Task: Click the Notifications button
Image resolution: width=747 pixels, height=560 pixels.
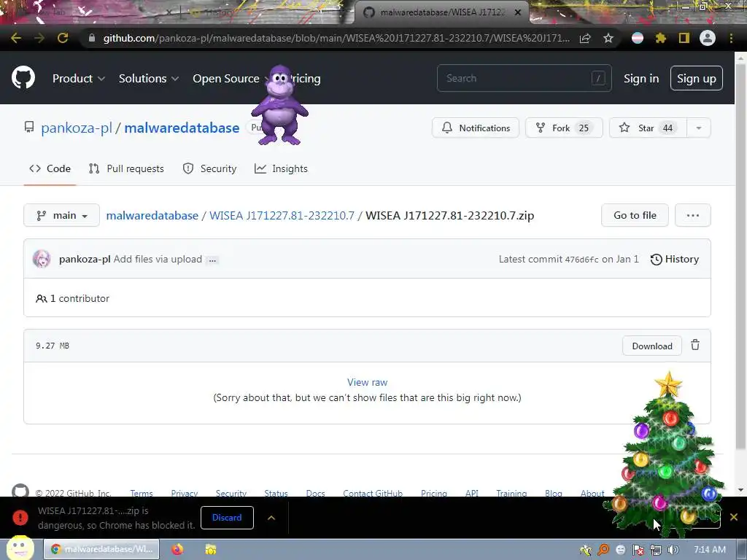Action: point(476,128)
